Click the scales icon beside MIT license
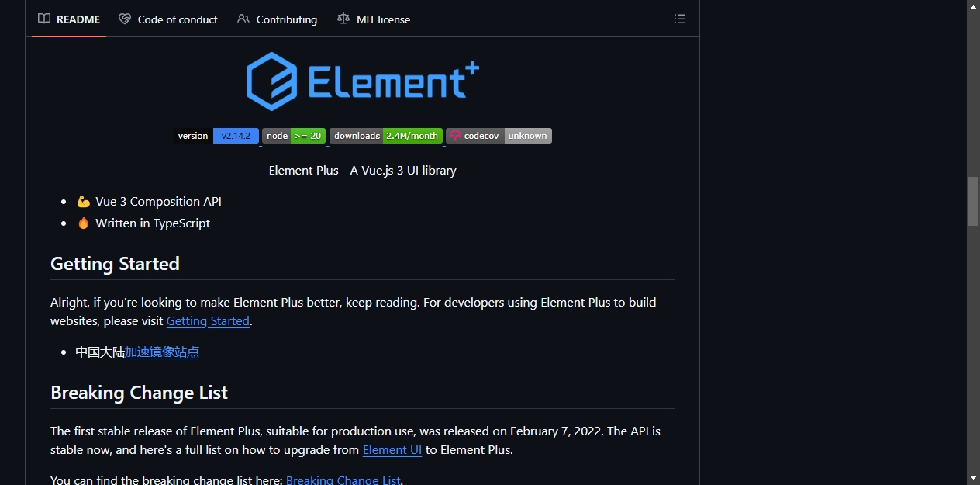980x485 pixels. coord(343,19)
